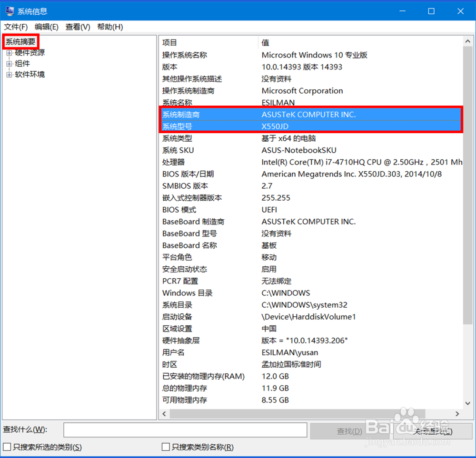Select the 操作系统制造商 row

pyautogui.click(x=311, y=91)
